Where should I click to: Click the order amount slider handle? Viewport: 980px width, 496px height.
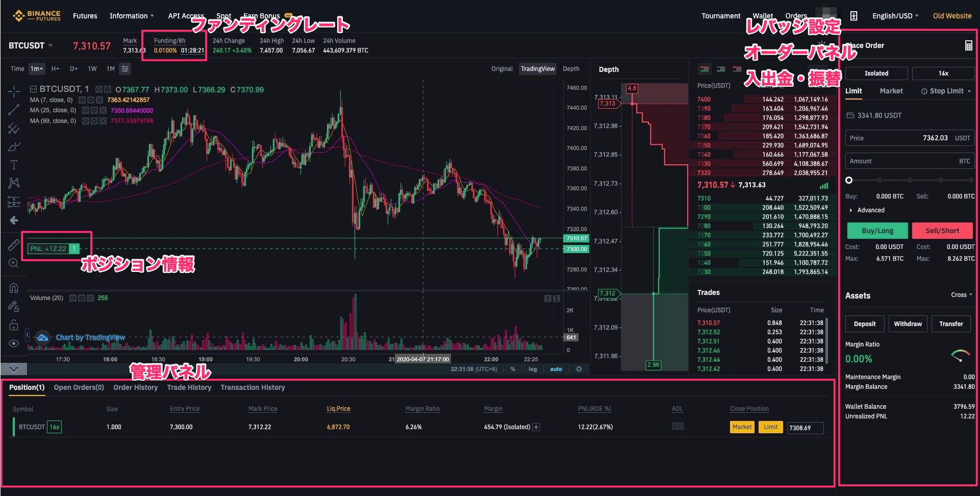click(849, 180)
